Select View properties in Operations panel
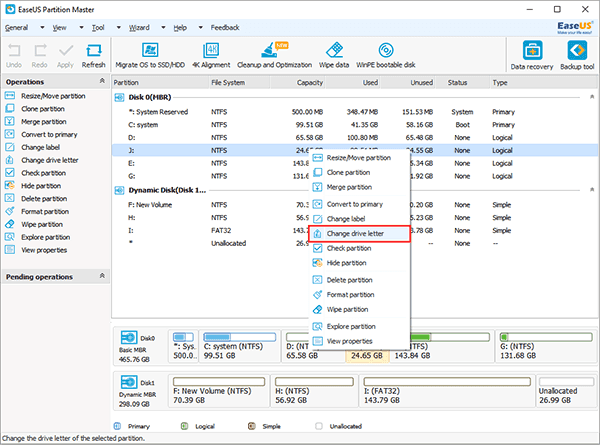 (36, 250)
